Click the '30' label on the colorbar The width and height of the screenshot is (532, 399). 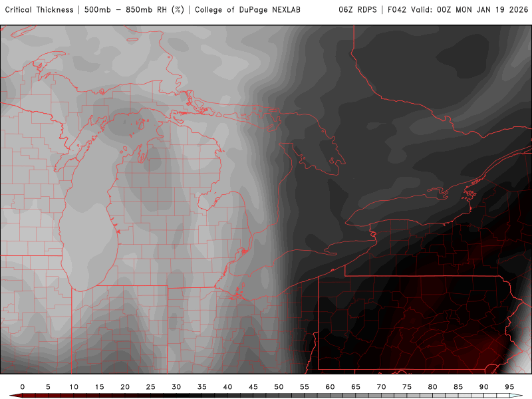click(176, 387)
